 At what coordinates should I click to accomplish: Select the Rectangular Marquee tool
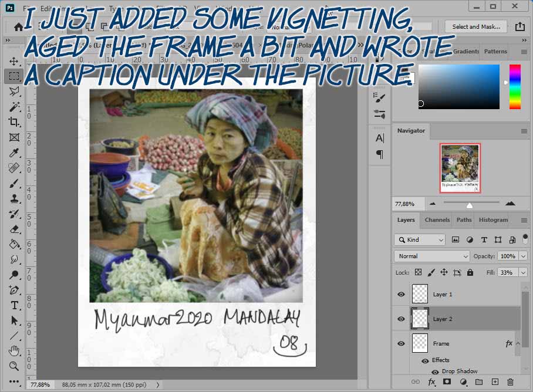click(x=14, y=76)
